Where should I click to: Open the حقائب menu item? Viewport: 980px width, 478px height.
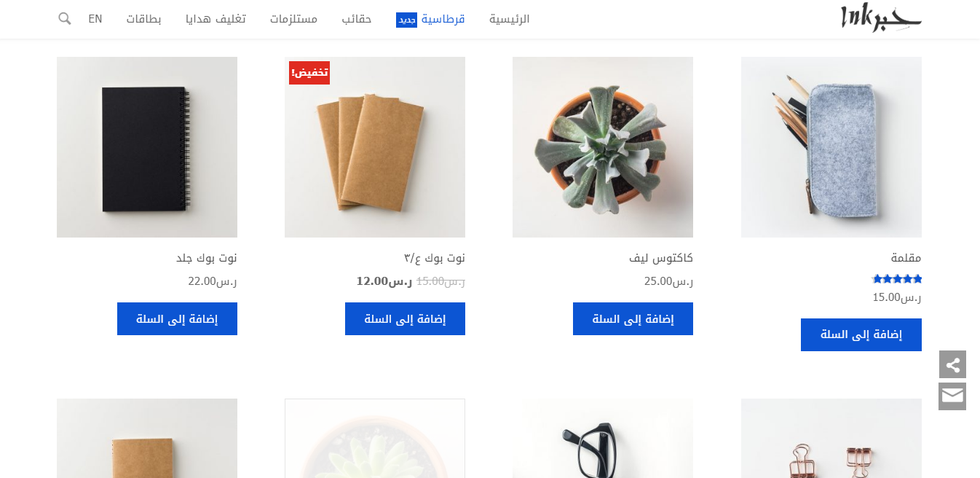click(x=357, y=19)
